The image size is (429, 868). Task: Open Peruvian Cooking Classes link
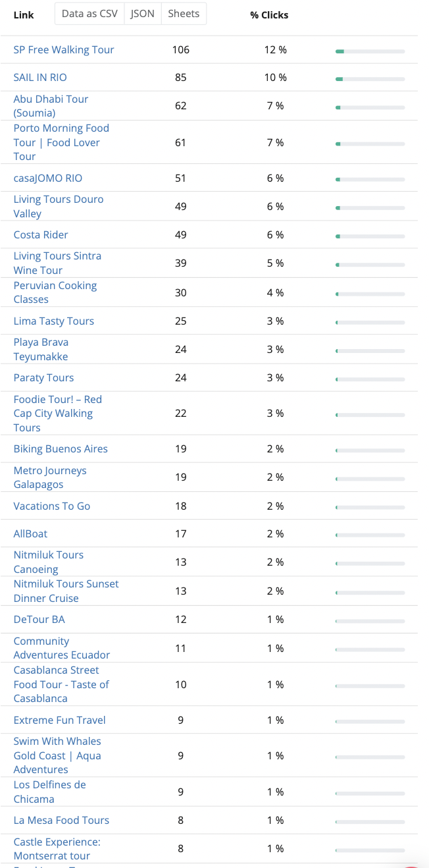pyautogui.click(x=55, y=292)
